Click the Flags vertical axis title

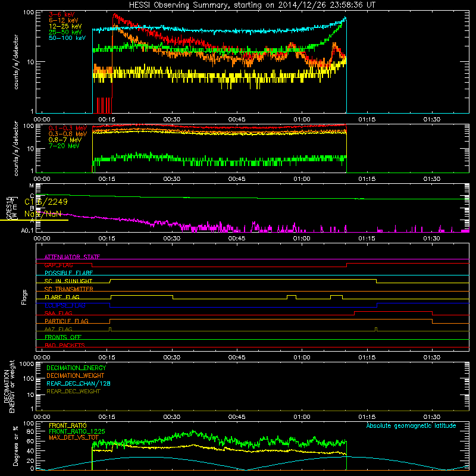click(x=24, y=297)
